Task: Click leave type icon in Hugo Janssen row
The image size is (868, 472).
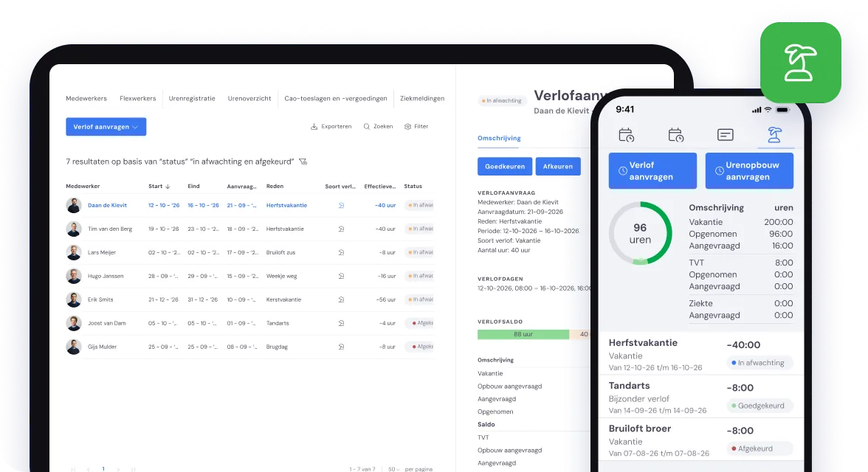Action: [342, 276]
